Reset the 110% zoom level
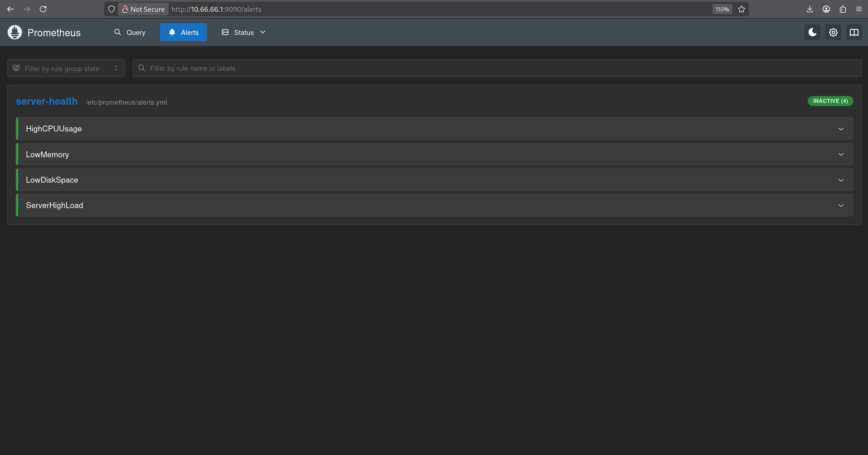This screenshot has height=455, width=868. [722, 9]
